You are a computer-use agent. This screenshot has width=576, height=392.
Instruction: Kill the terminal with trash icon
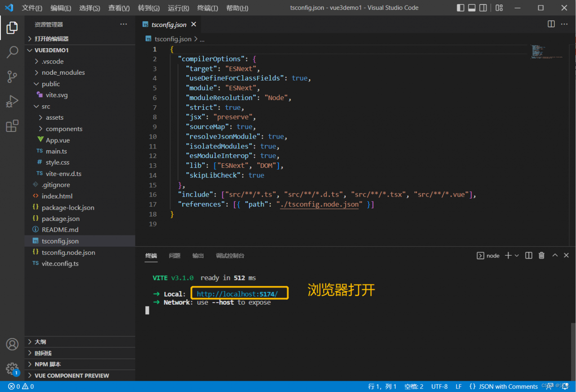[542, 255]
